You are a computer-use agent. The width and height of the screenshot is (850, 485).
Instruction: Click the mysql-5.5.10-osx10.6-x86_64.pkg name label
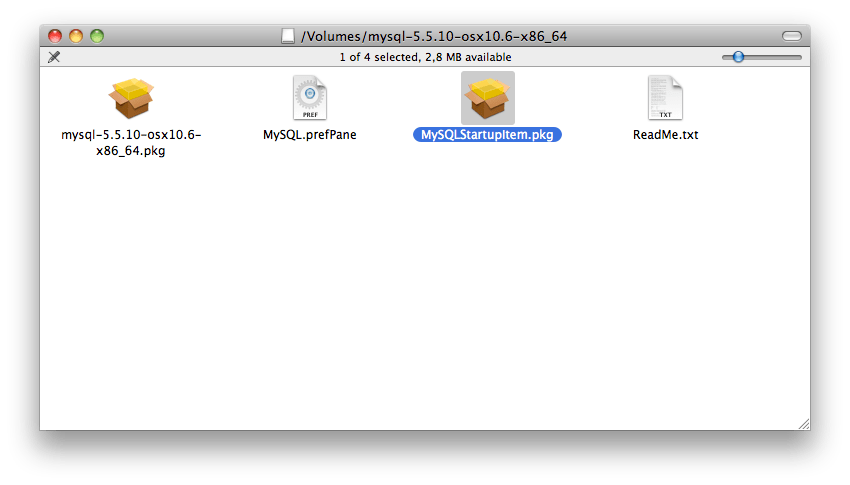[x=131, y=143]
